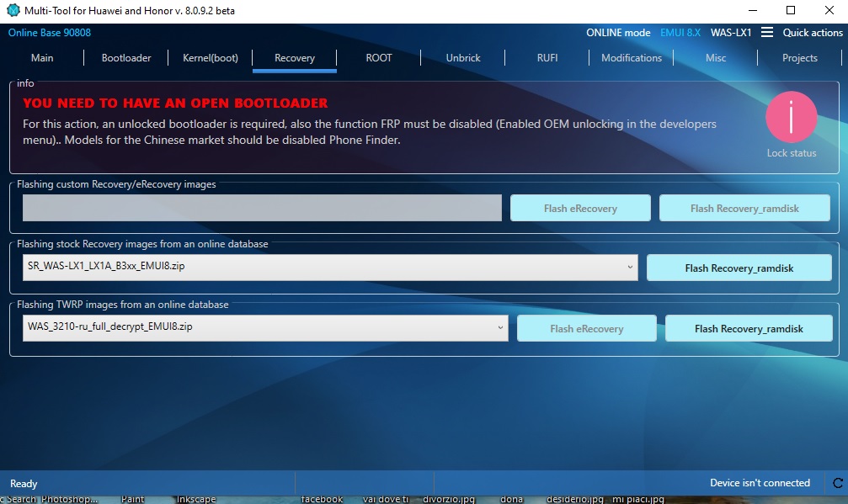Click the custom Recovery image path field

click(x=262, y=208)
